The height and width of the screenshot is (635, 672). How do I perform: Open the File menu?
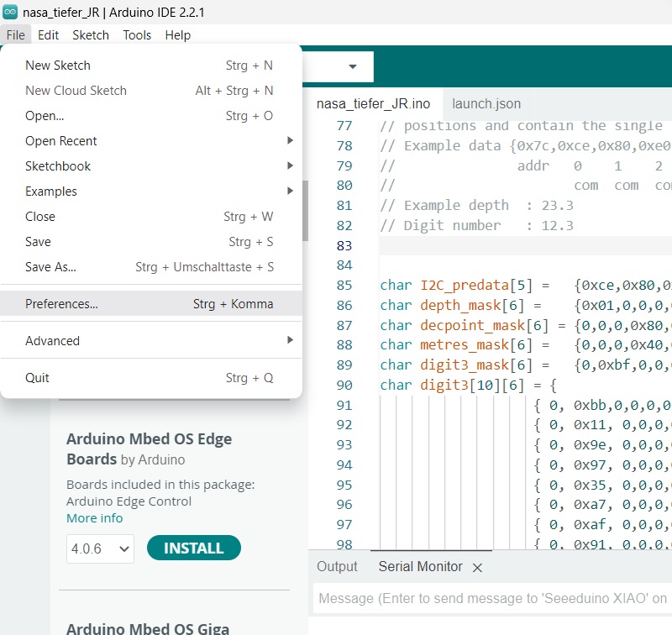(x=16, y=35)
